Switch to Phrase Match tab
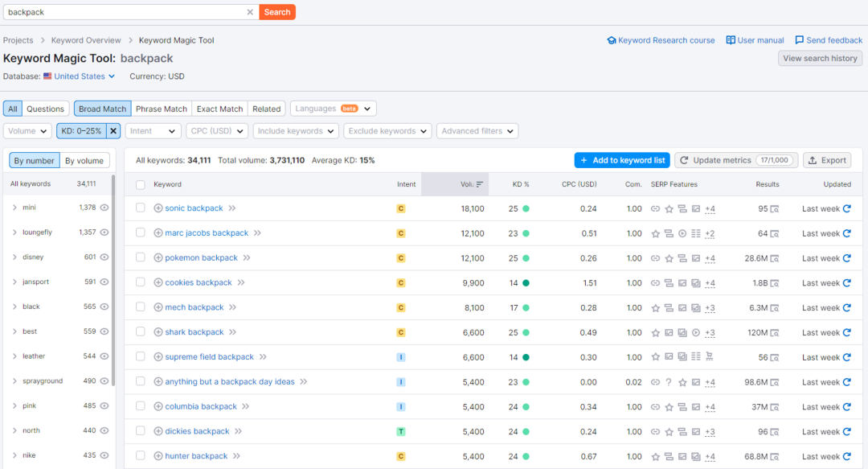868x469 pixels. 161,109
